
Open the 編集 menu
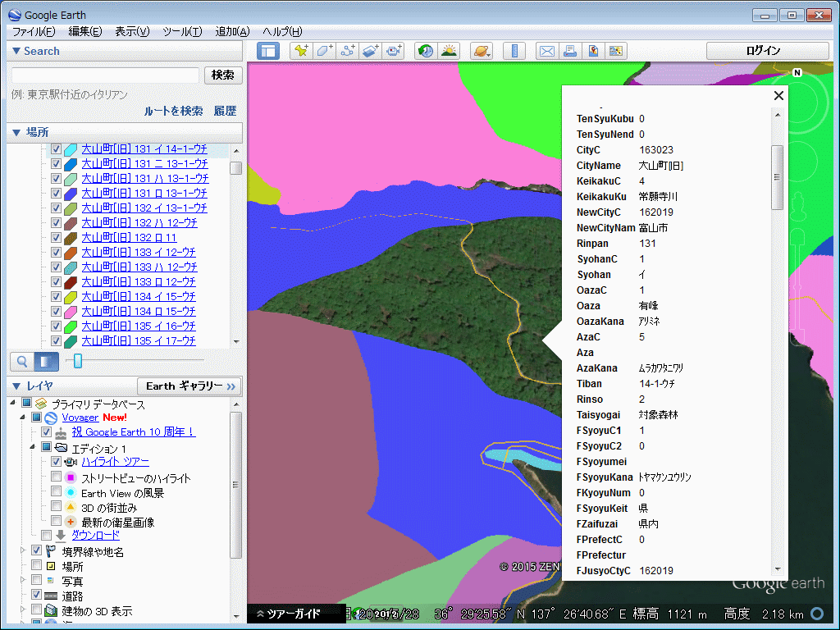coord(85,32)
